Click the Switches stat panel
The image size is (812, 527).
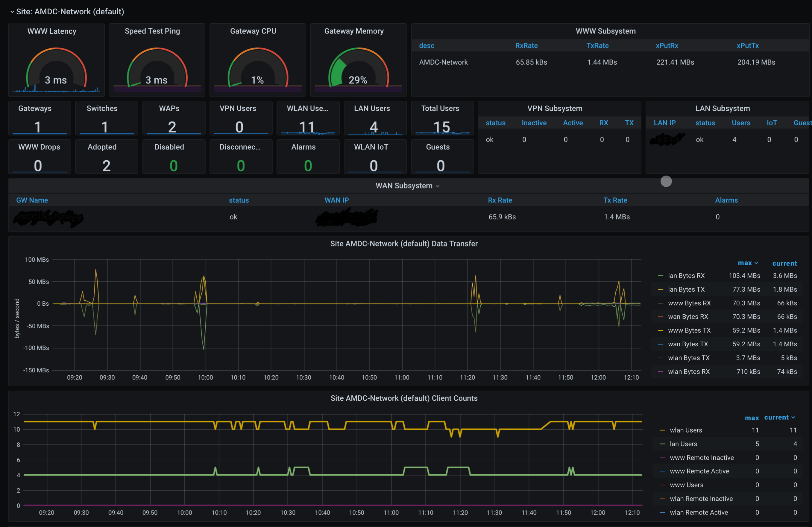pos(107,118)
